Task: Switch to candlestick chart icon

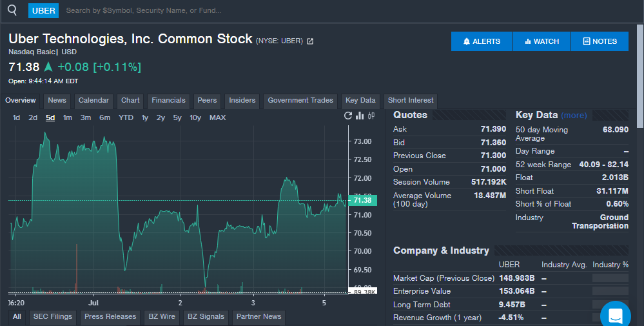Action: pos(371,116)
